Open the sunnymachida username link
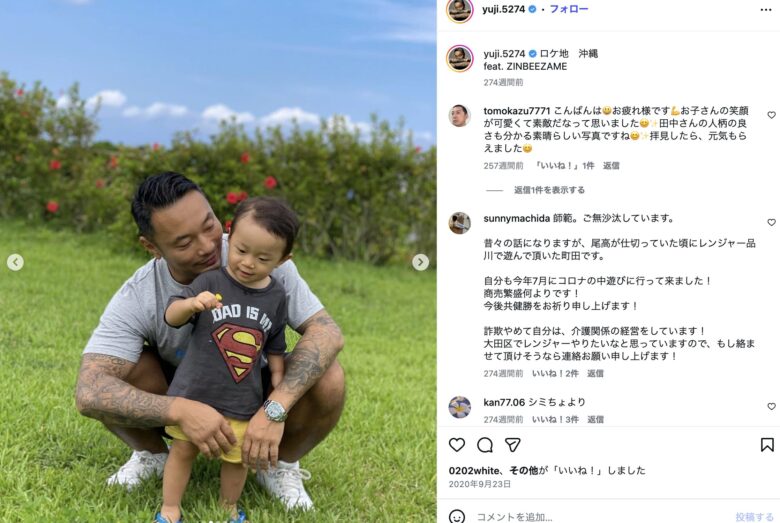 click(x=516, y=218)
